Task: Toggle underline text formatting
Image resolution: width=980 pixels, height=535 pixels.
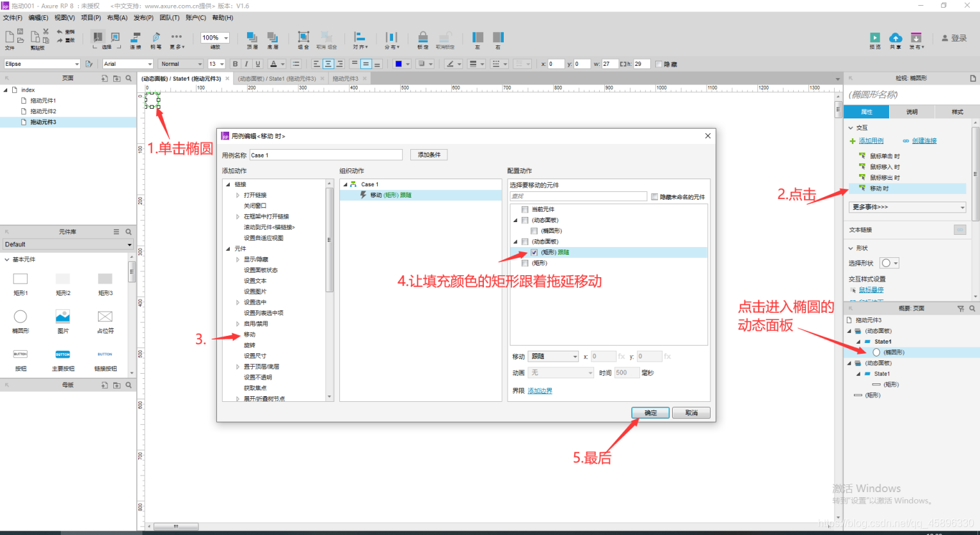Action: pos(258,64)
